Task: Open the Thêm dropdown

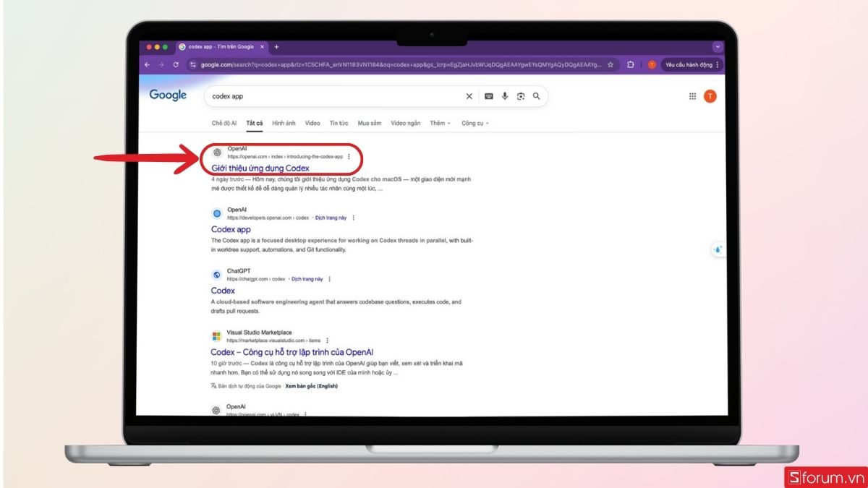Action: [x=440, y=123]
